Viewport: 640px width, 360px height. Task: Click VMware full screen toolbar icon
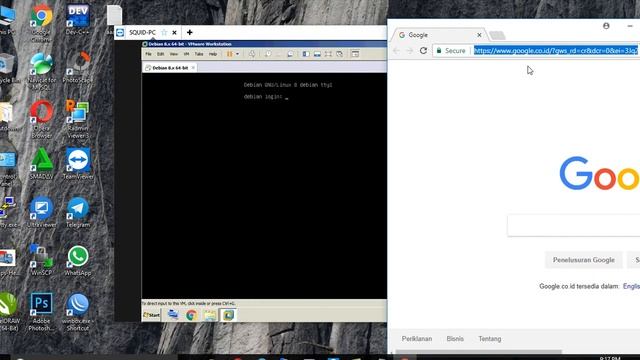328,54
